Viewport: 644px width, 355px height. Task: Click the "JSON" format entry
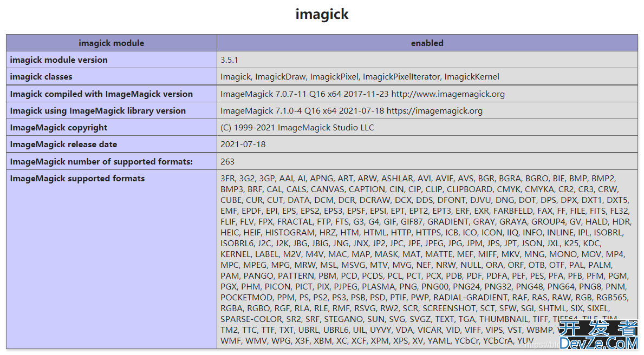coord(531,244)
